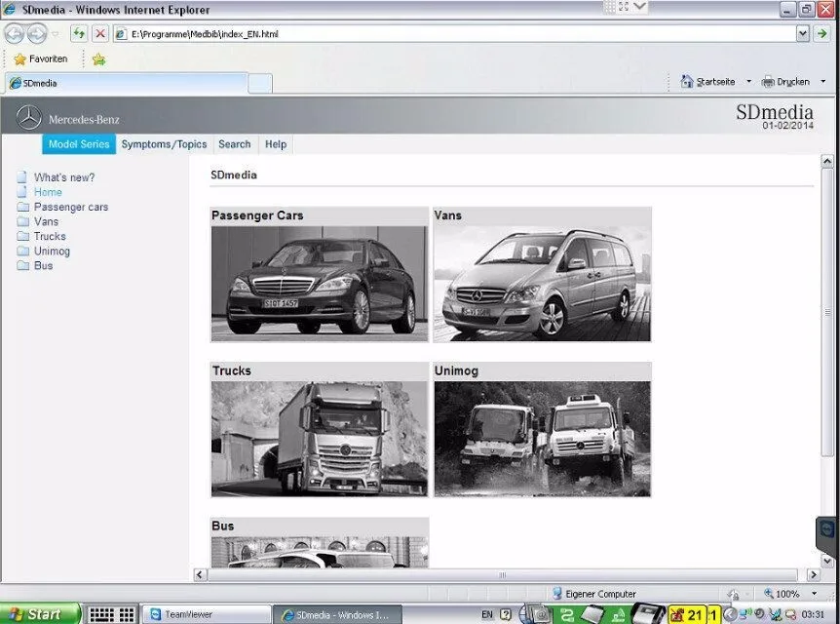Click the add-to-favorites star icon
Screen dimensions: 840x624
point(98,58)
